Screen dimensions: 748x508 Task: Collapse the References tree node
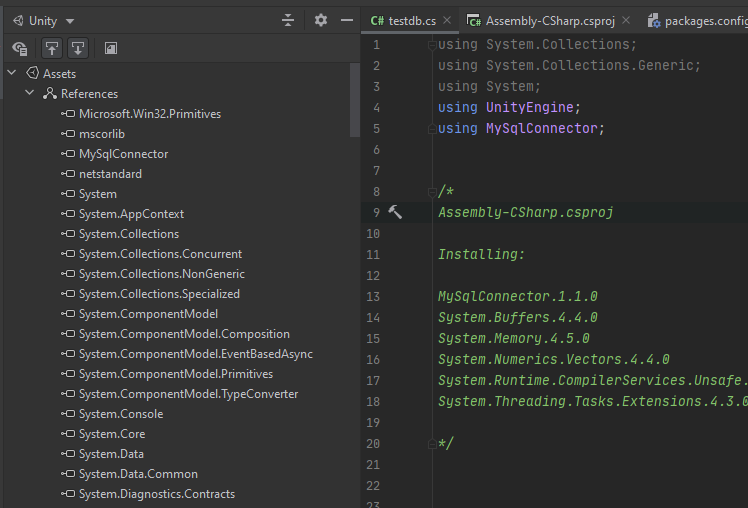pyautogui.click(x=30, y=93)
